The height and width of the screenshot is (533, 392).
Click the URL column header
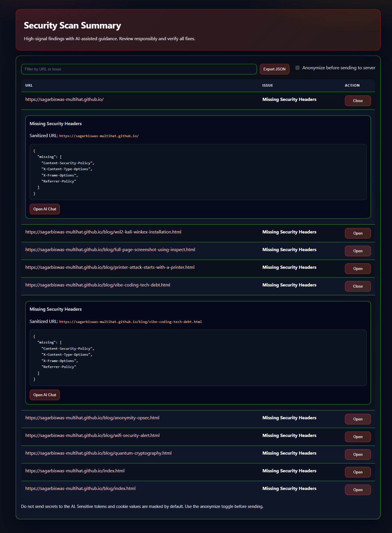tap(29, 86)
